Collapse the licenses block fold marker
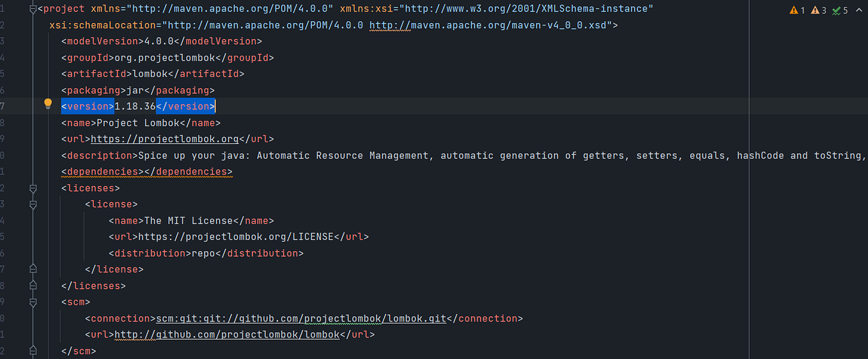The width and height of the screenshot is (868, 359). point(33,188)
